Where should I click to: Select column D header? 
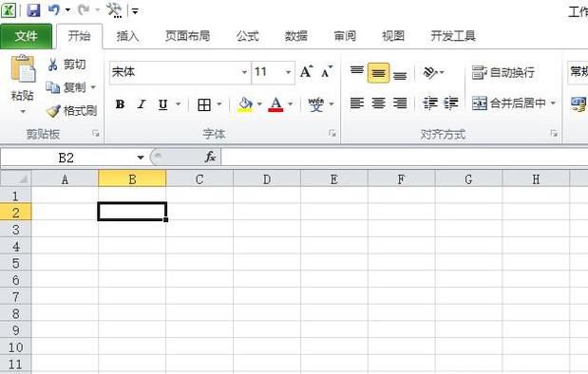[x=267, y=179]
